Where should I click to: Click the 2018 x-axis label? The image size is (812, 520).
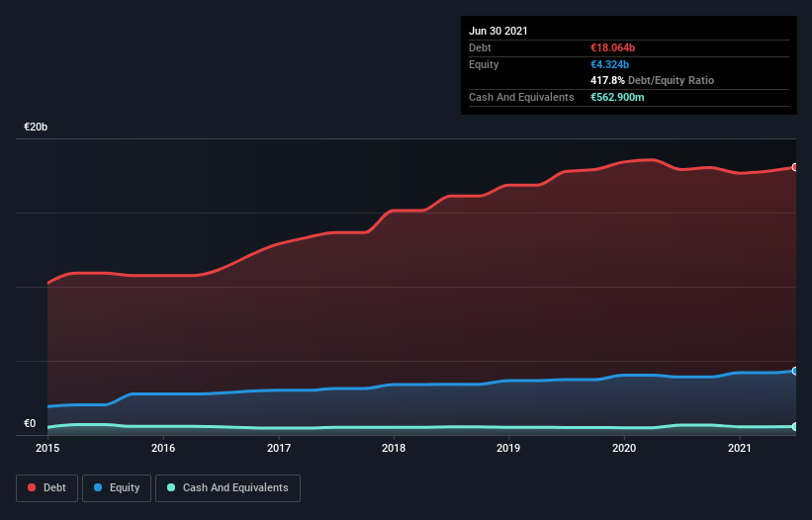pyautogui.click(x=394, y=448)
